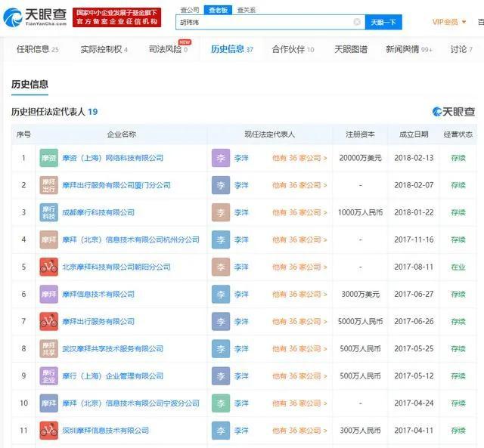The image size is (484, 448).
Task: Click the search input containing 胡玮炜
Action: 265,22
